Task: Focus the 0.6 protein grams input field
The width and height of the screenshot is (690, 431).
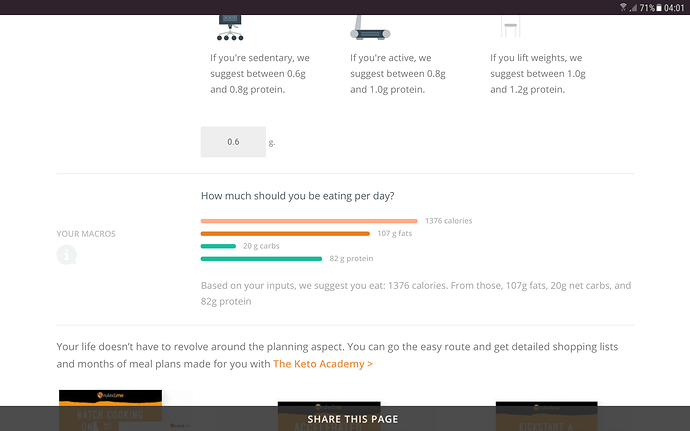Action: [233, 142]
